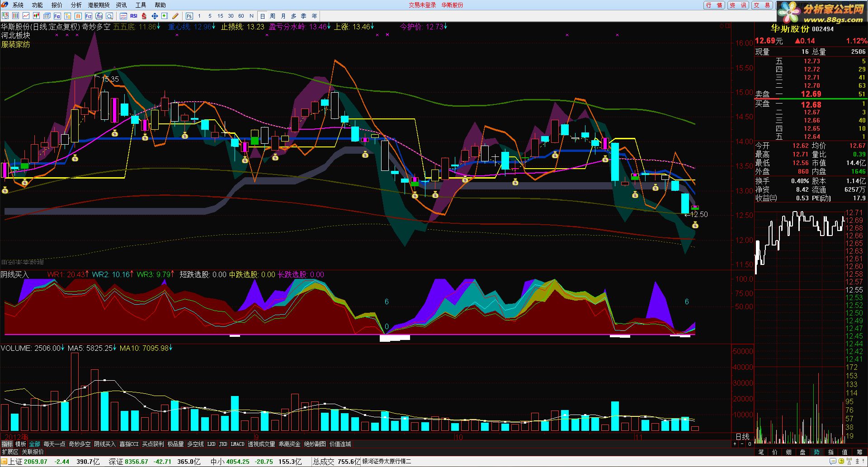Open the 资讯 menu in the menu bar
The width and height of the screenshot is (868, 467).
click(121, 5)
